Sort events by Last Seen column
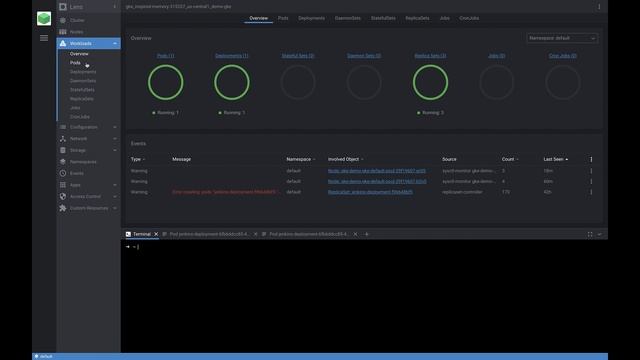This screenshot has width=640, height=360. [555, 159]
